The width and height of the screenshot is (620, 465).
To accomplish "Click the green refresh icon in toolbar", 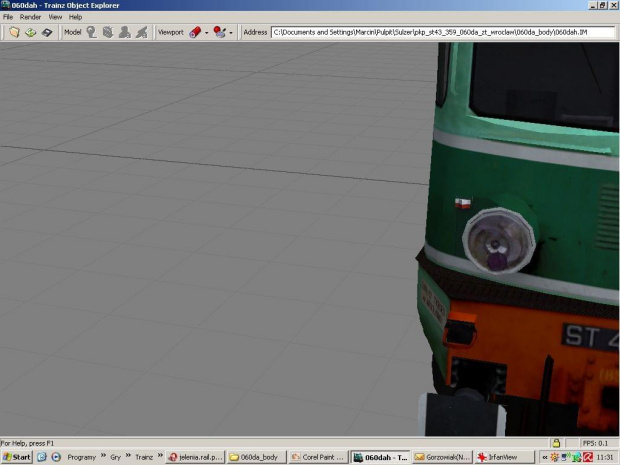I will (x=30, y=32).
